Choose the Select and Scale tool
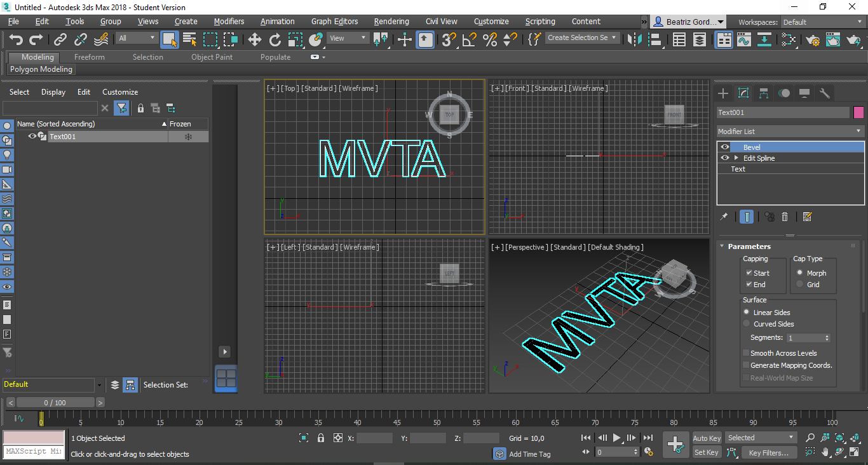The width and height of the screenshot is (868, 465). point(295,39)
